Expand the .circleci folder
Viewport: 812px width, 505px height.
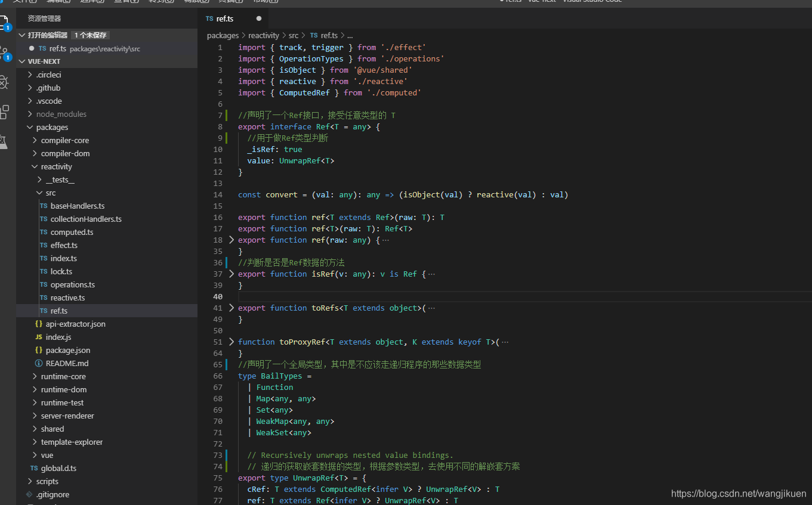coord(30,75)
